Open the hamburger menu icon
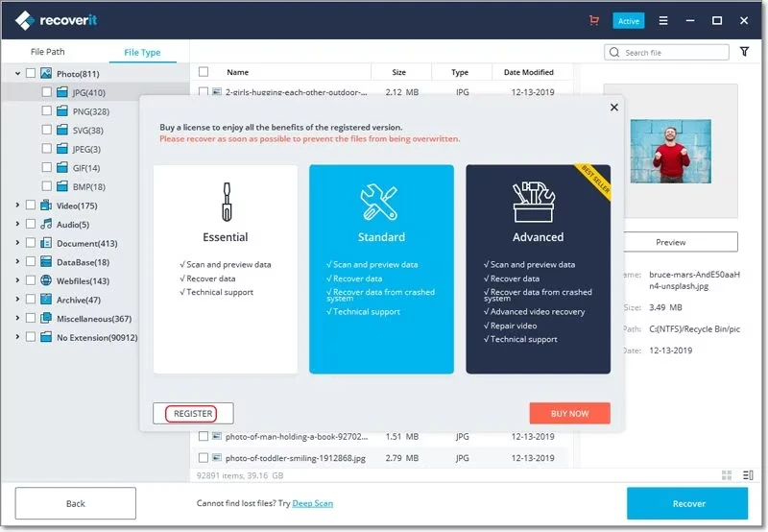This screenshot has width=768, height=532. [x=663, y=20]
